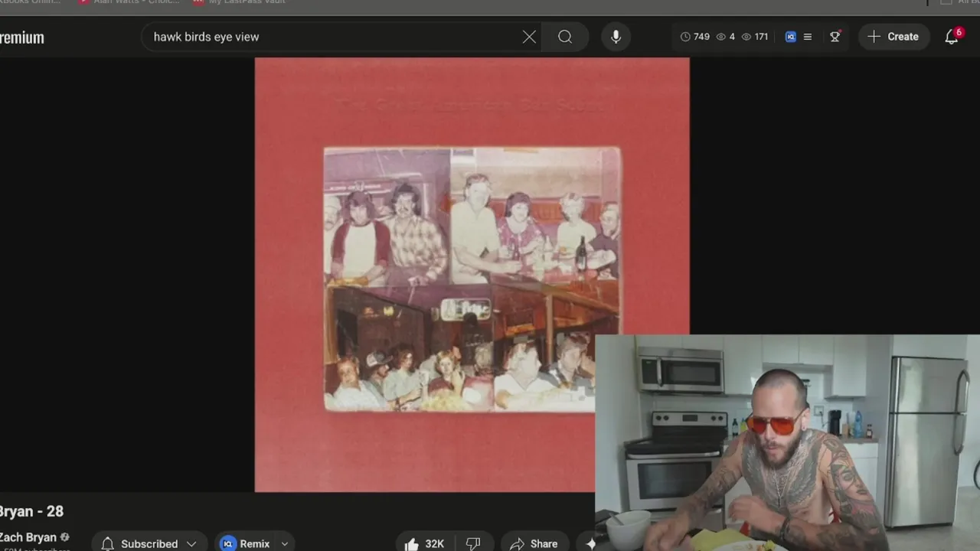Screen dimensions: 980x551
Task: Click the magnifier search button
Action: coord(565,37)
